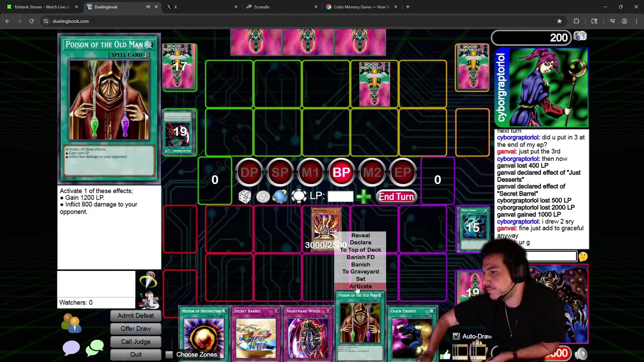Click the Call Judge button
The width and height of the screenshot is (644, 362).
(136, 342)
